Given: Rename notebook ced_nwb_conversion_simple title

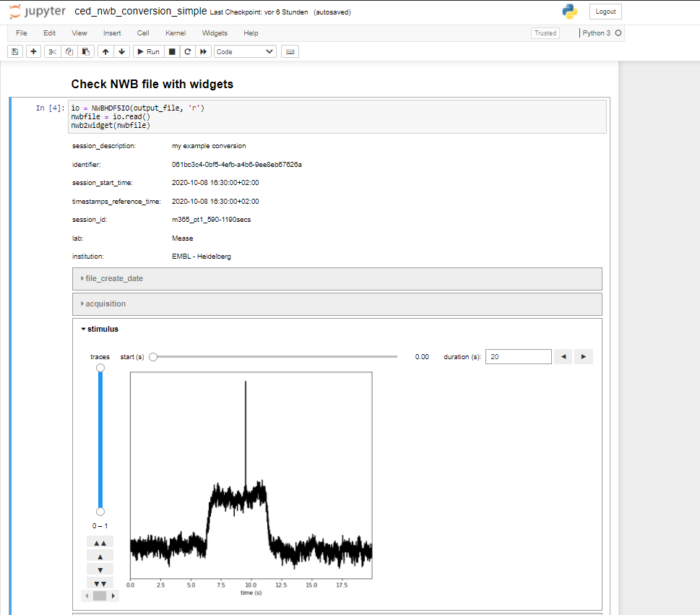Looking at the screenshot, I should pyautogui.click(x=141, y=11).
